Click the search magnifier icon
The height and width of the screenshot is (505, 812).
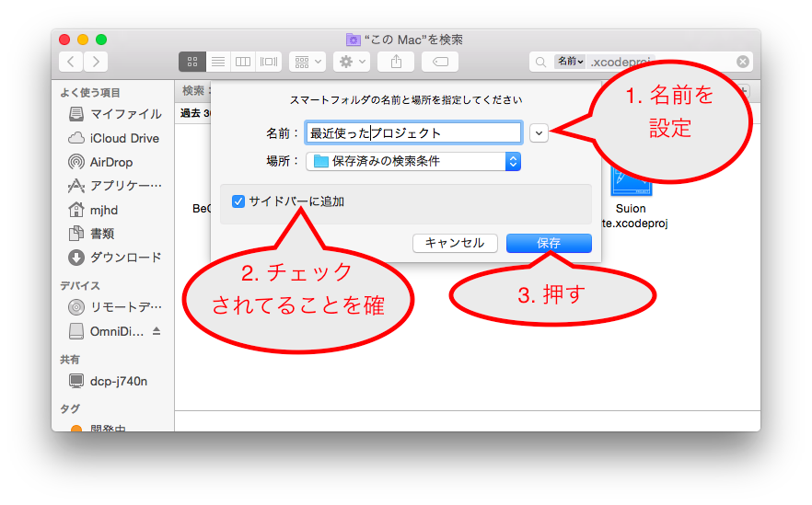540,63
